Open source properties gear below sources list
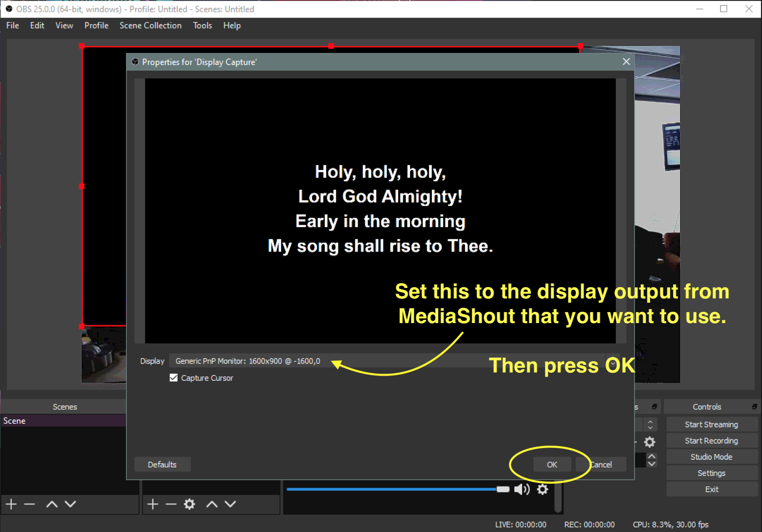762x532 pixels. (x=189, y=504)
